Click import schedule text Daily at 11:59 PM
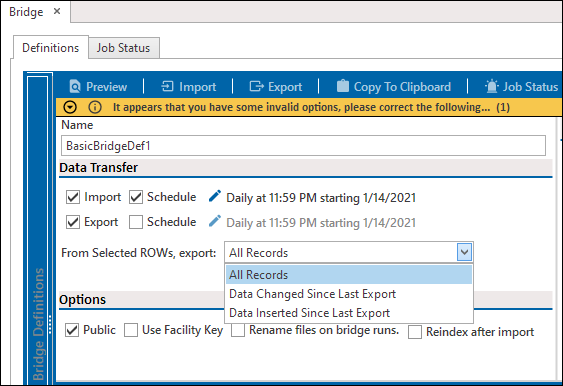563x386 pixels. click(321, 198)
